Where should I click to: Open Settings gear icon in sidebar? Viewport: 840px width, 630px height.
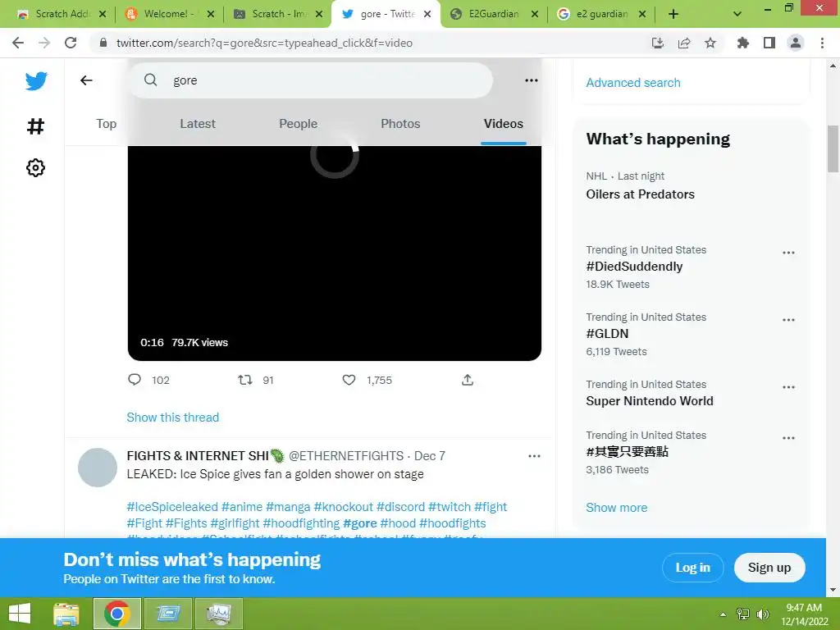tap(35, 167)
